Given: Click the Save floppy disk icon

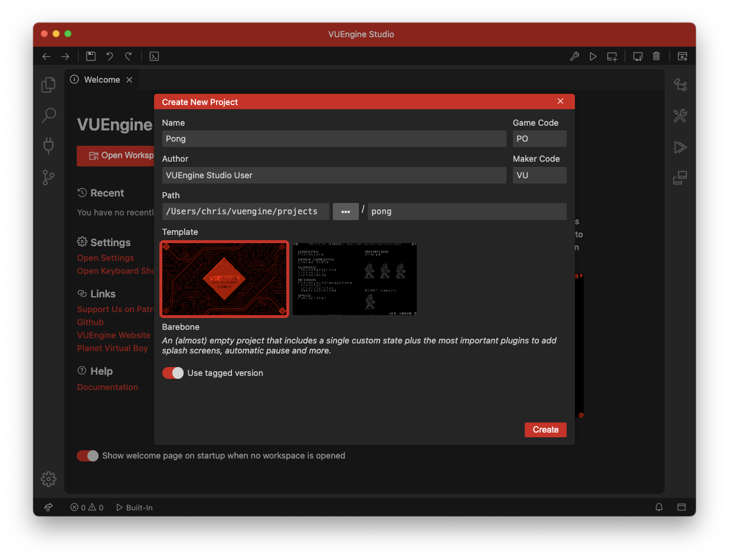Looking at the screenshot, I should pos(91,56).
